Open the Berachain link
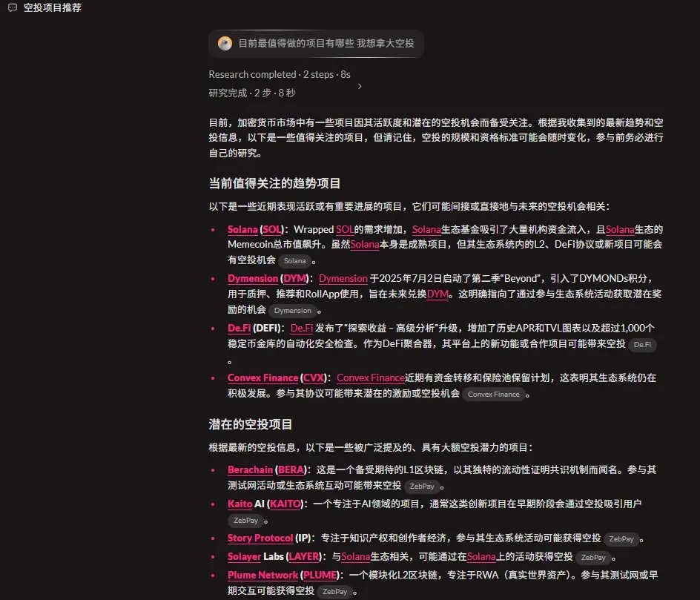Screen dimensions: 700x600 pos(250,470)
